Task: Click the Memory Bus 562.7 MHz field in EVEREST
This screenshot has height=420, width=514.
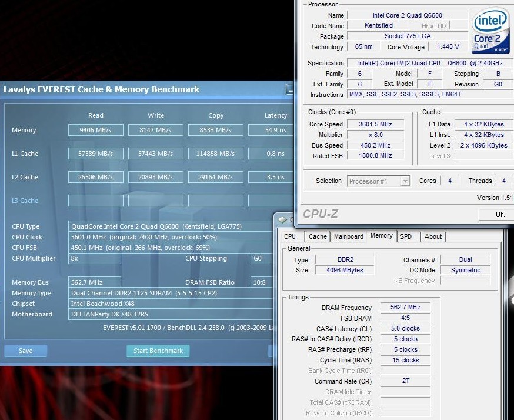Action: pyautogui.click(x=95, y=282)
